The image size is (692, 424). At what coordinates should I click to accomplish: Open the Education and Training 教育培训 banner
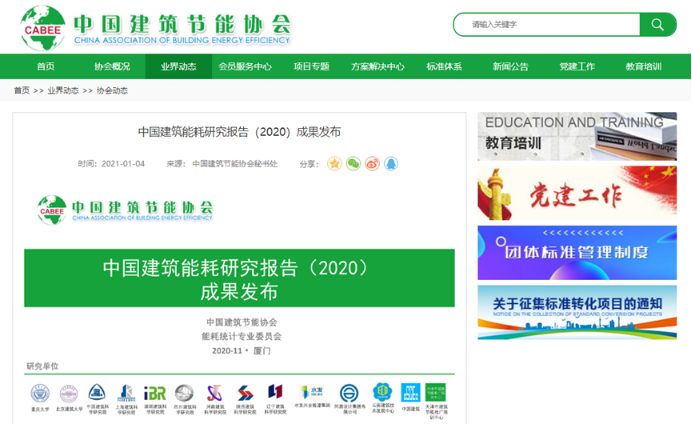coord(577,136)
